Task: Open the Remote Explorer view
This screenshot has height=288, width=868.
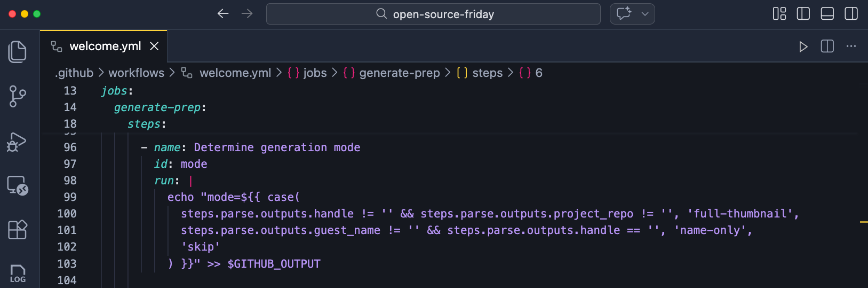Action: tap(18, 186)
